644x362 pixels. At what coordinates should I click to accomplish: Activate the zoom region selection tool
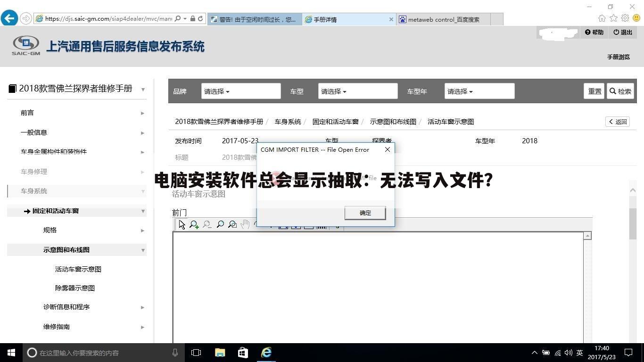point(232,224)
